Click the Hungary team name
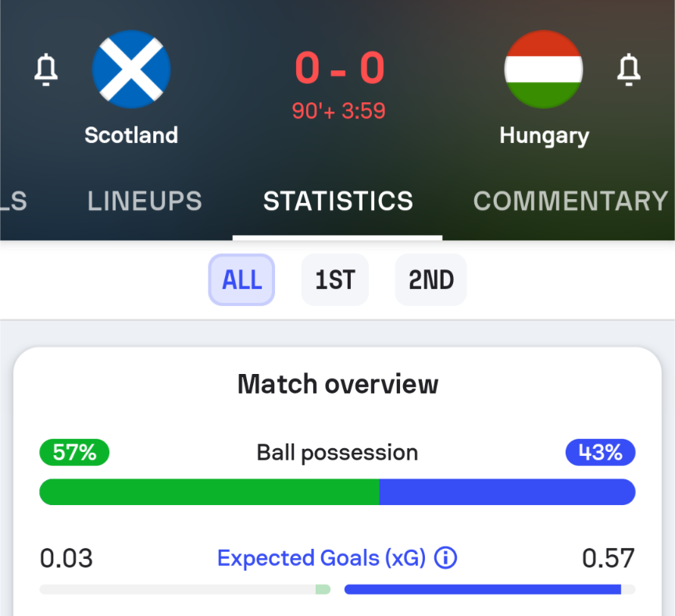 point(544,136)
